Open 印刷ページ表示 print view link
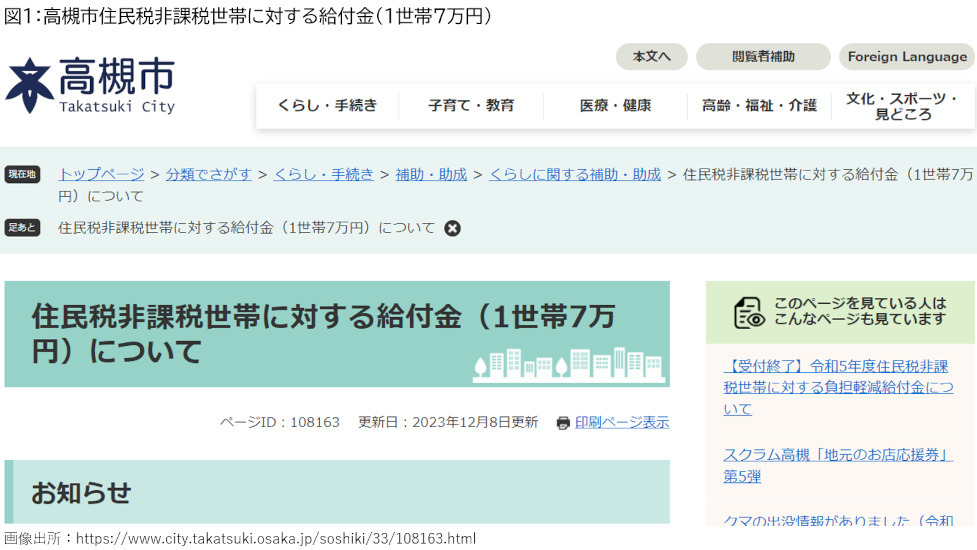977x550 pixels. click(x=622, y=422)
